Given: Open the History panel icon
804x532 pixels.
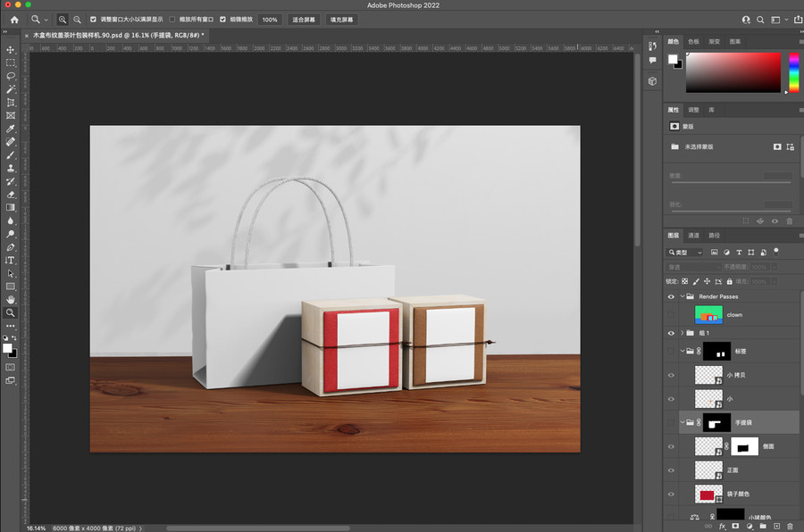Looking at the screenshot, I should pyautogui.click(x=652, y=46).
